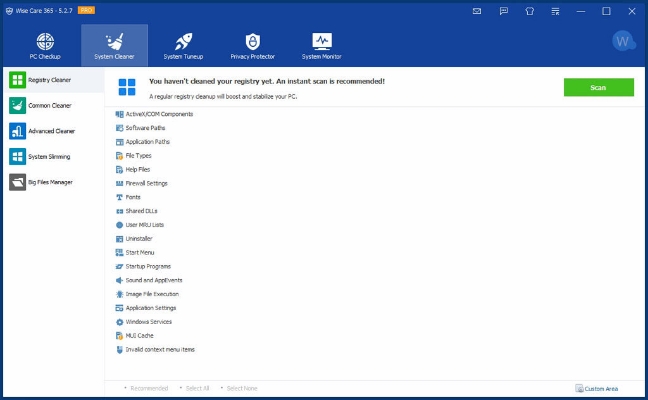The width and height of the screenshot is (648, 400).
Task: Switch to System Cleaner tab
Action: click(x=114, y=46)
